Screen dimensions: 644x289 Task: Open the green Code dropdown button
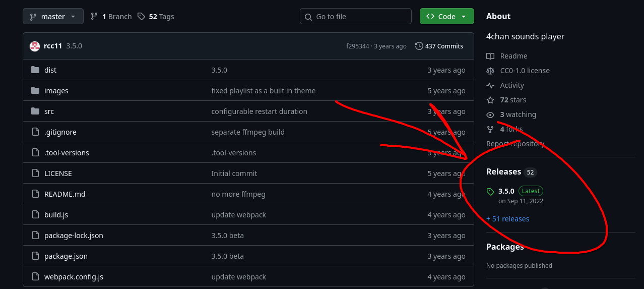[x=446, y=16]
